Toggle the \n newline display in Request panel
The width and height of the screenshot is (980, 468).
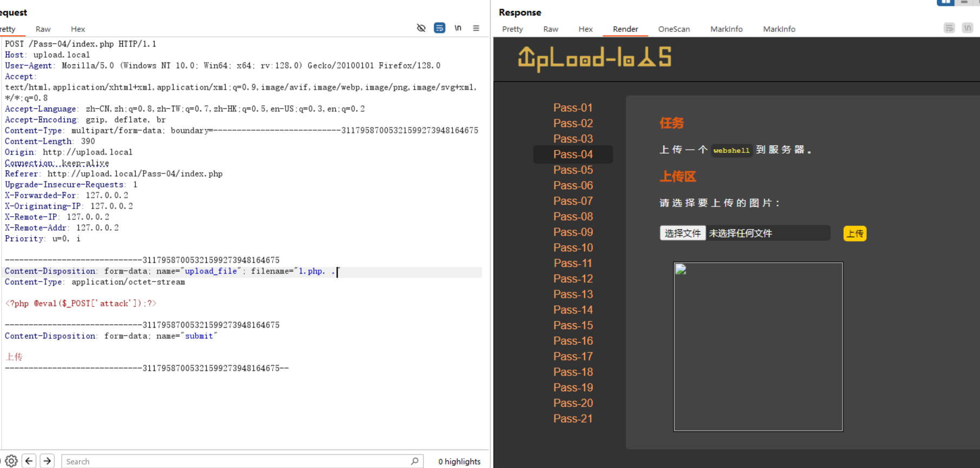458,28
